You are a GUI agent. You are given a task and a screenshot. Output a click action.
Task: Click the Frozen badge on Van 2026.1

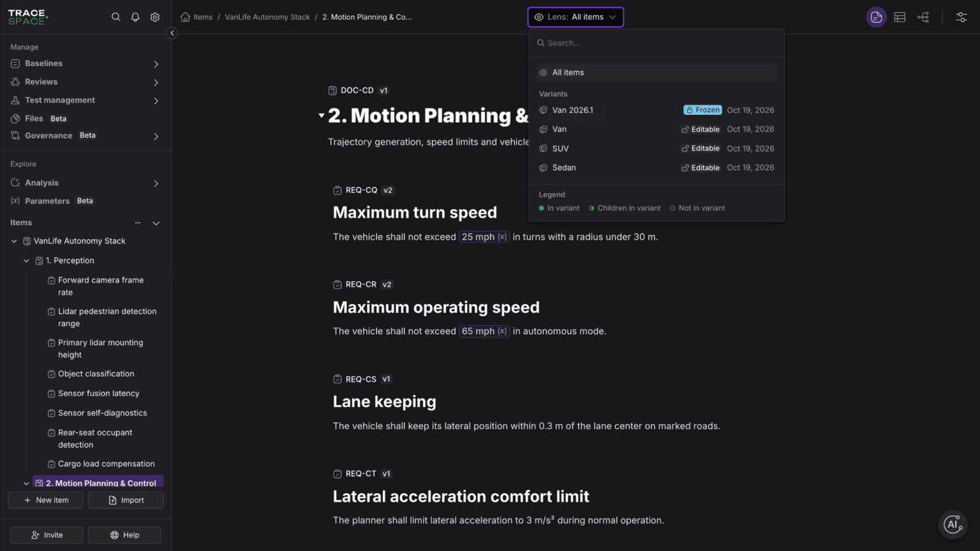coord(702,110)
